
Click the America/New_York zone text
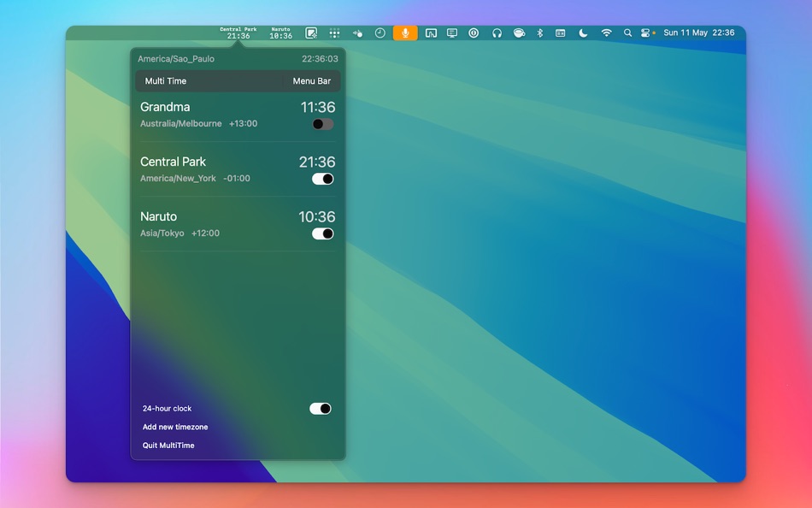click(x=178, y=179)
